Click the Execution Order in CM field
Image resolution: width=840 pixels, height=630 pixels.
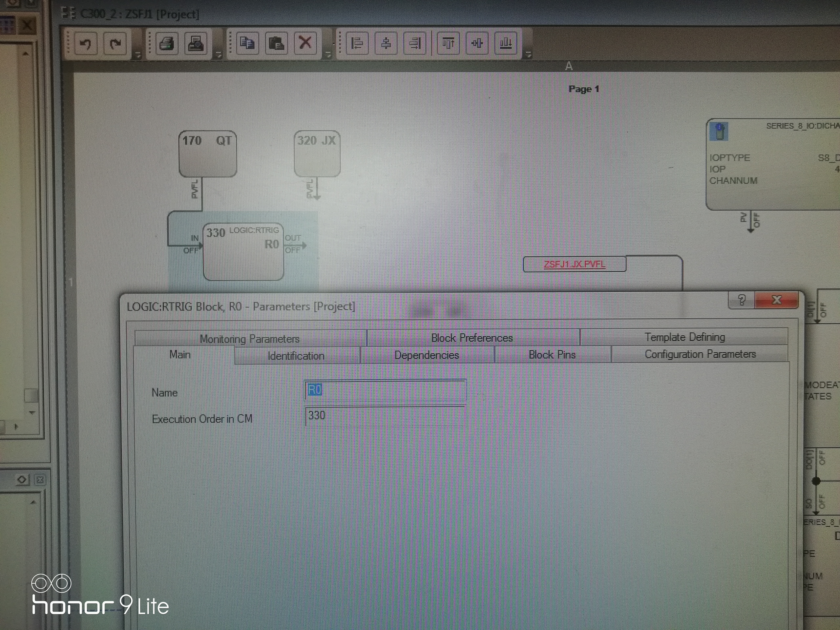[385, 416]
